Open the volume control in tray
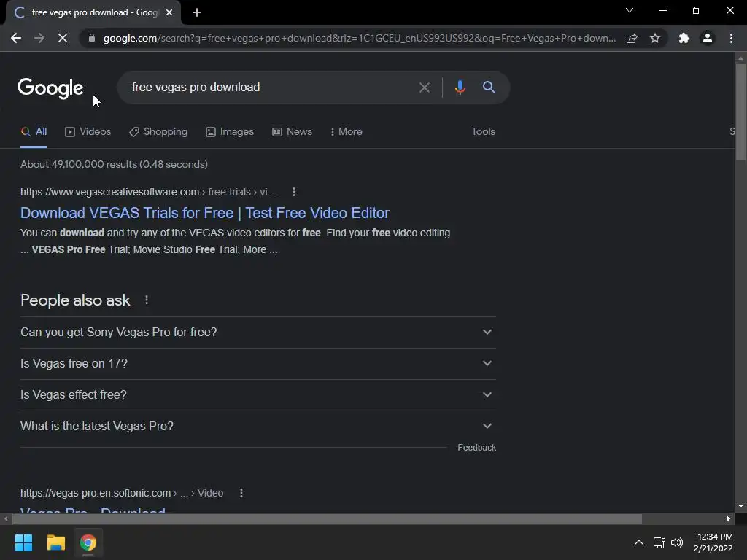The width and height of the screenshot is (747, 560). click(677, 542)
